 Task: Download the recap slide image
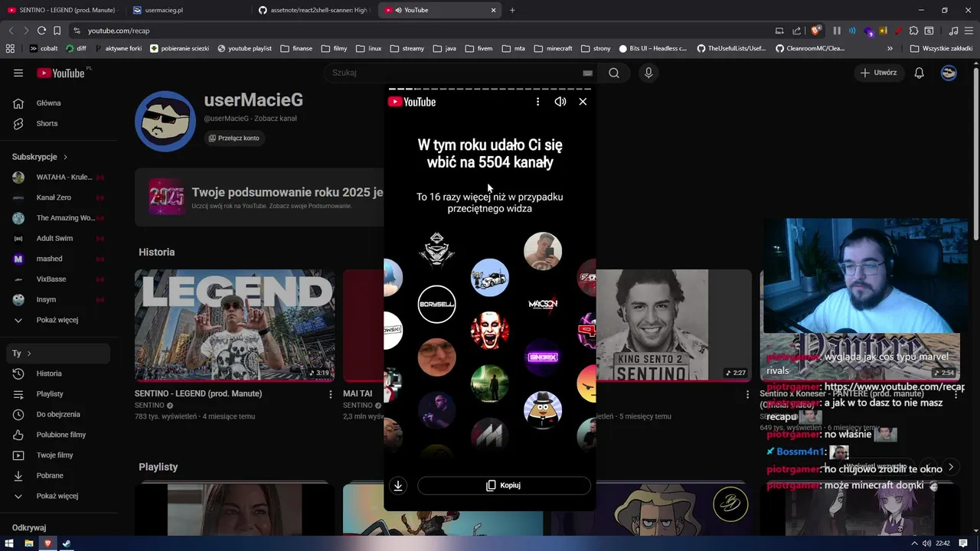pos(398,485)
